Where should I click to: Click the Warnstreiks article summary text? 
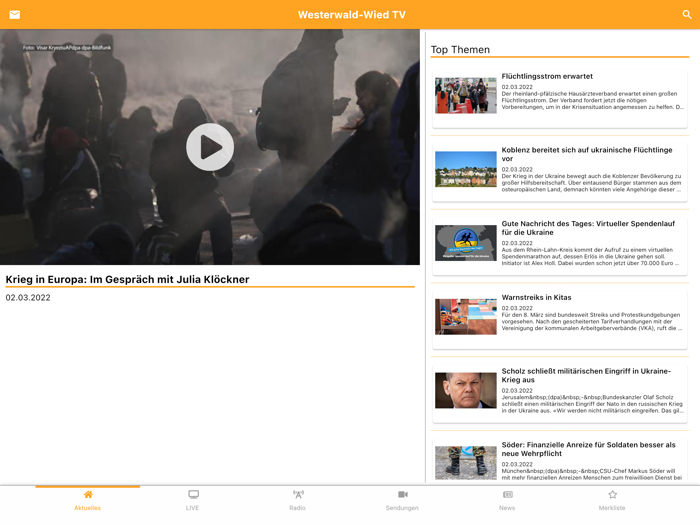(592, 321)
